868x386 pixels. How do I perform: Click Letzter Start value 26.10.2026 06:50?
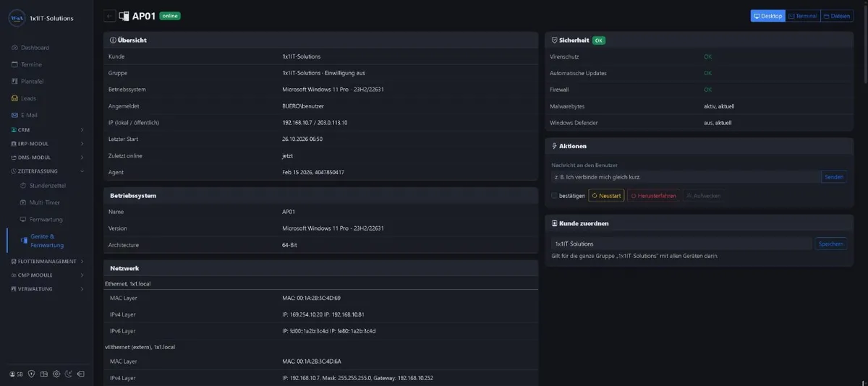click(x=302, y=139)
